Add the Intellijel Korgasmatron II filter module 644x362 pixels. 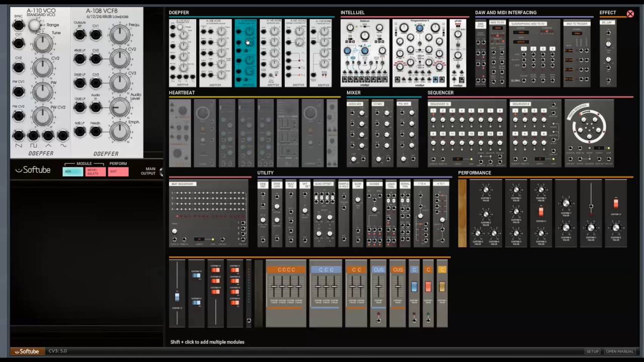[x=419, y=53]
